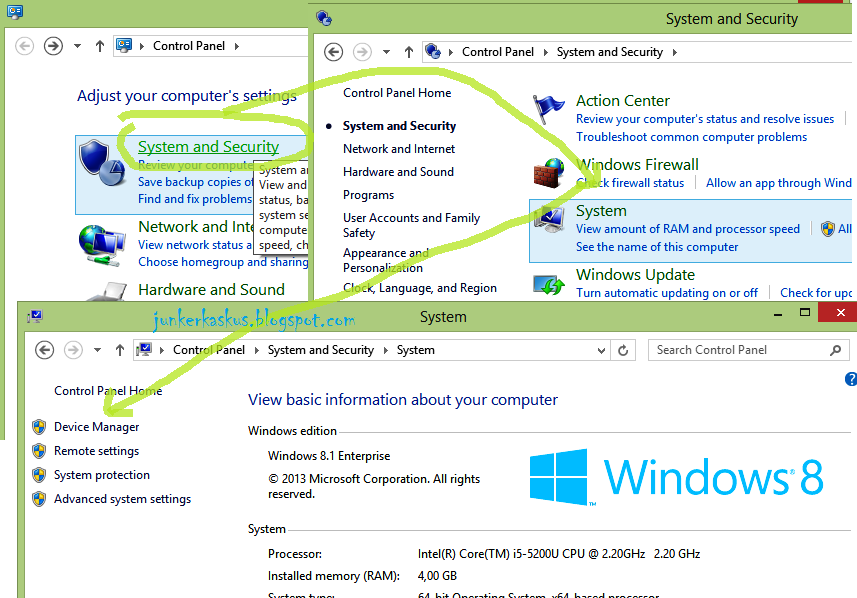The width and height of the screenshot is (857, 598).
Task: Click Control Panel breadcrumb in System and Security window
Action: (x=498, y=52)
